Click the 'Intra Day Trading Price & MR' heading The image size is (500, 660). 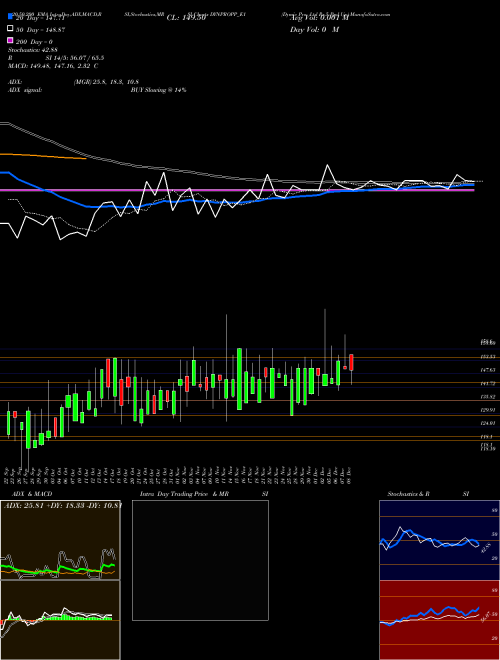tap(184, 494)
